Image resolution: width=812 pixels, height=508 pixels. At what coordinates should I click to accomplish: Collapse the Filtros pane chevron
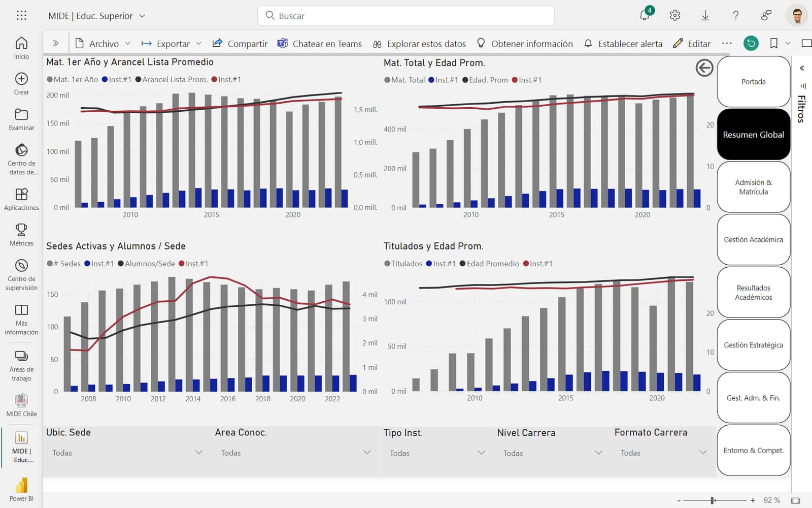(x=802, y=68)
